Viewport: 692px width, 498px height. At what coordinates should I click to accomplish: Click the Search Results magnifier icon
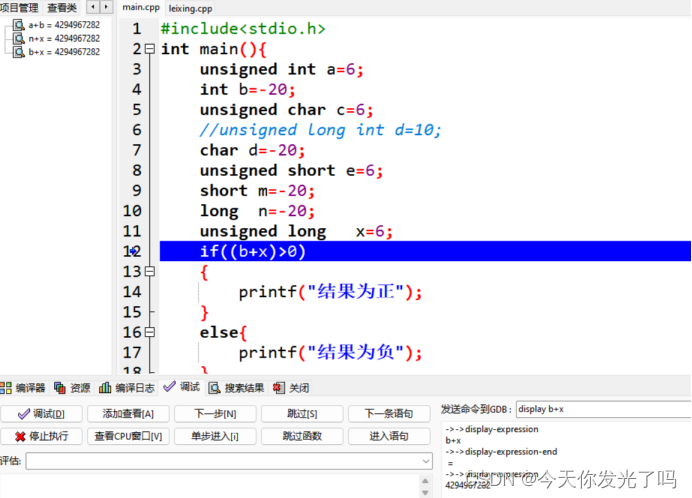(214, 388)
